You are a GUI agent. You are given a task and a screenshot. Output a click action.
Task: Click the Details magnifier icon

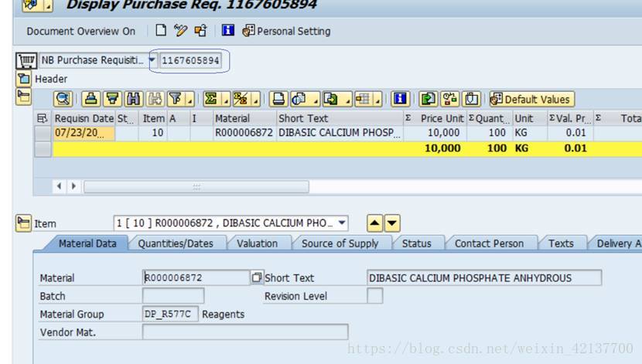(63, 99)
